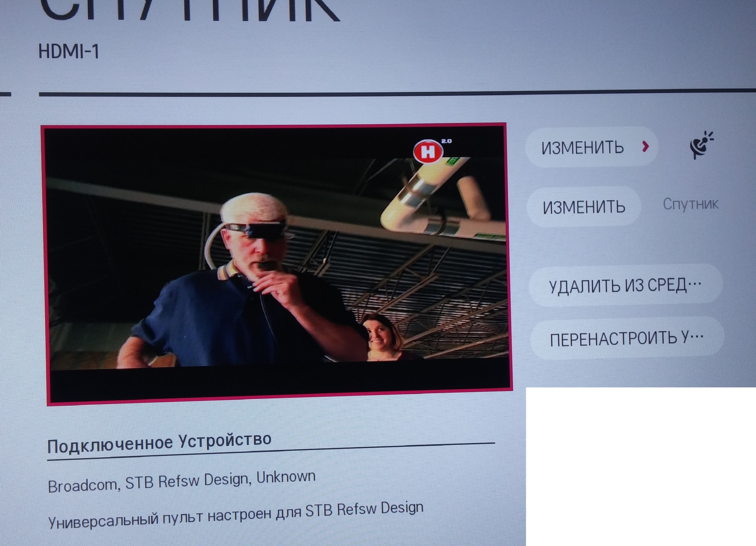Click the red chevron arrow beside ИЗМЕНИТЬ
Viewport: 756px width, 546px height.
(646, 146)
